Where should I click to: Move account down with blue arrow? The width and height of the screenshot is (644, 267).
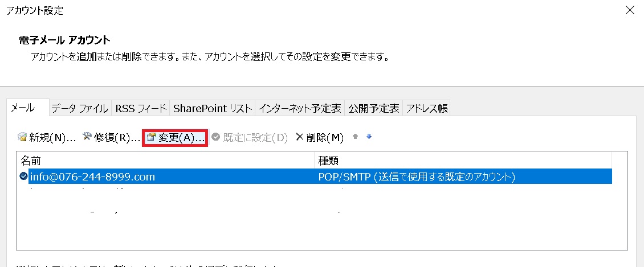coord(369,137)
